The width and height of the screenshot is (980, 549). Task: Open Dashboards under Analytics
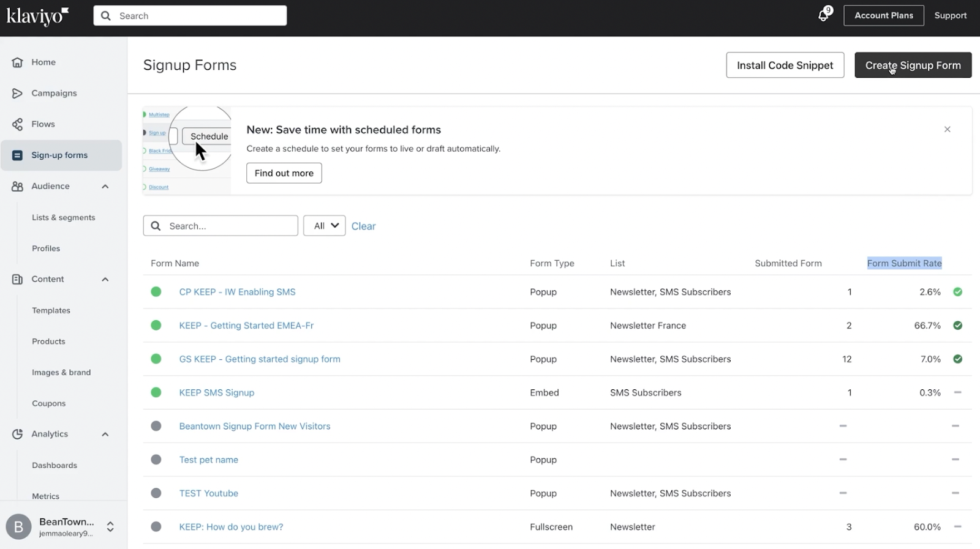pos(55,465)
